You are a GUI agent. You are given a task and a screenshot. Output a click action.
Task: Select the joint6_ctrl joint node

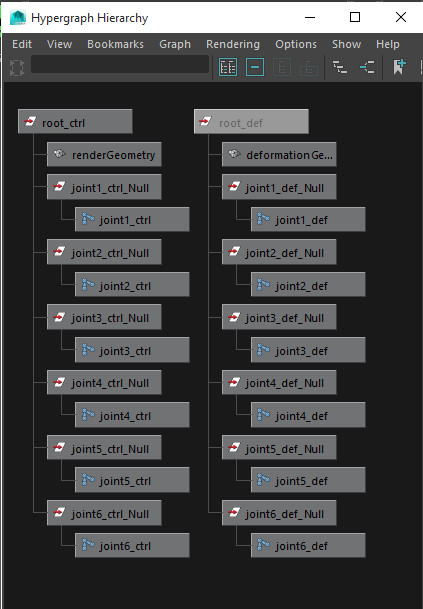[132, 545]
